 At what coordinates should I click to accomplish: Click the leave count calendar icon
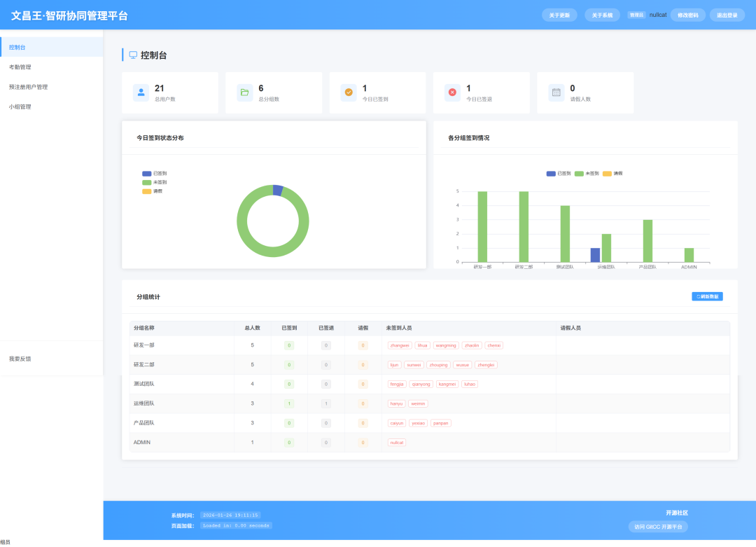556,92
